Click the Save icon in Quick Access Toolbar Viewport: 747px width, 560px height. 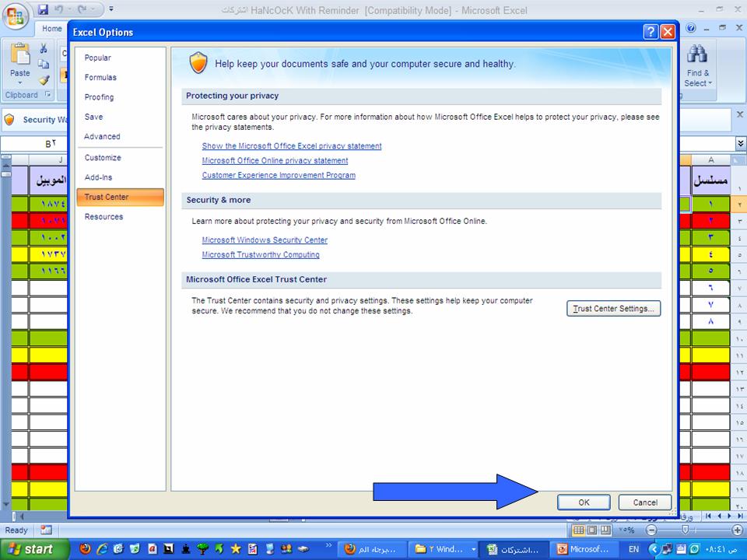pos(43,9)
